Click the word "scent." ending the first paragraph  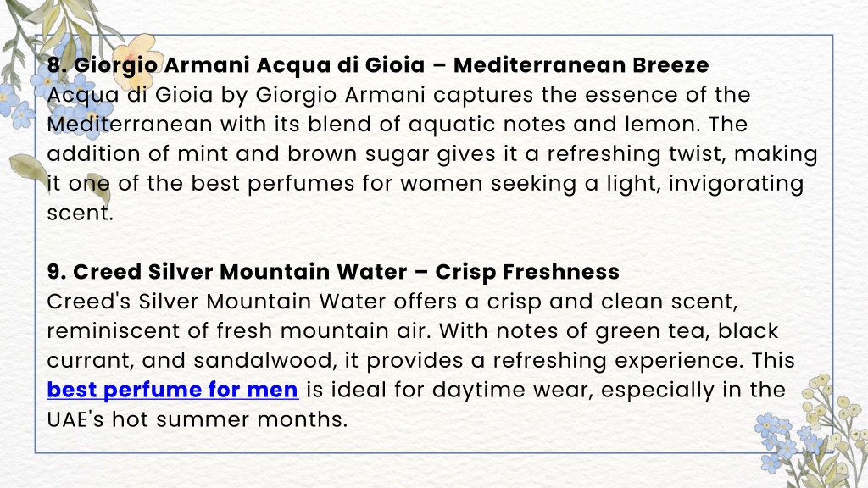tap(81, 213)
